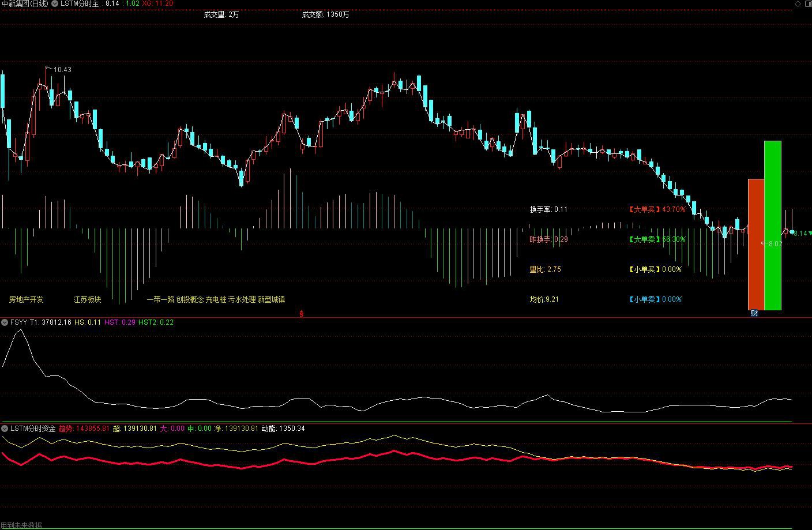Click the 量比: 2.75 value
The height and width of the screenshot is (530, 812).
tap(545, 269)
